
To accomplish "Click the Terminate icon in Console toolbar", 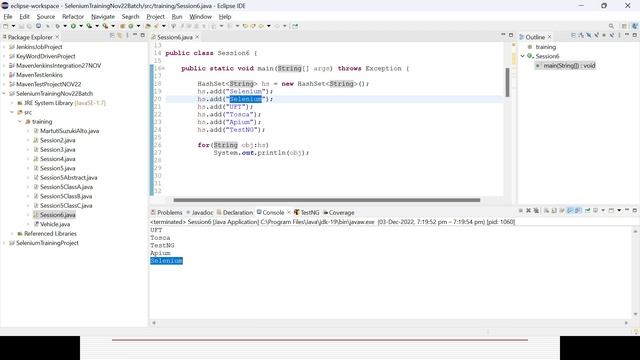I will click(520, 211).
